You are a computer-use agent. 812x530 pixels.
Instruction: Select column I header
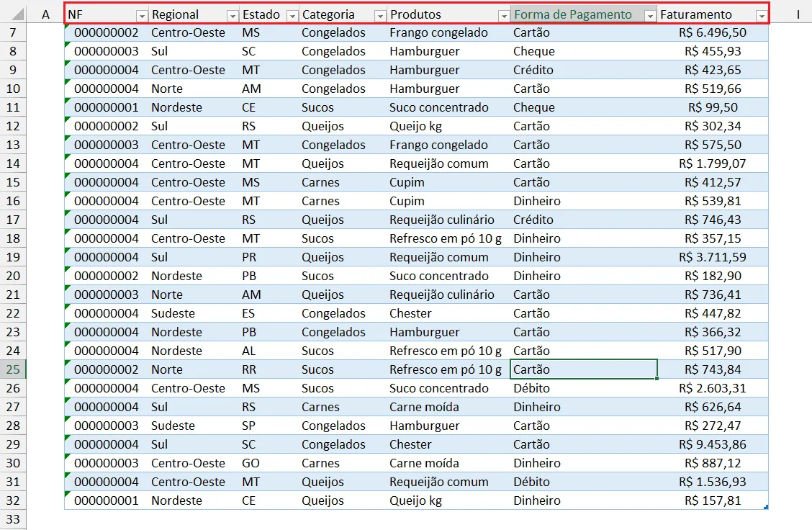pyautogui.click(x=798, y=14)
